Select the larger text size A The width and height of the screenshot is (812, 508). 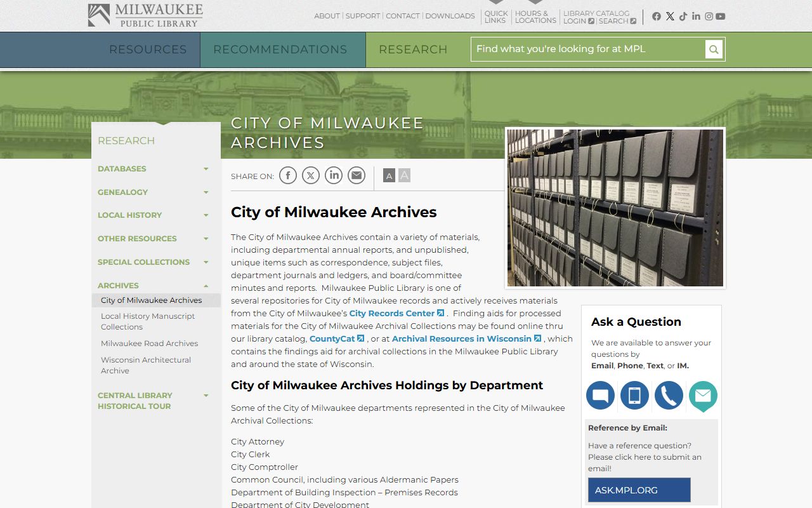point(404,175)
